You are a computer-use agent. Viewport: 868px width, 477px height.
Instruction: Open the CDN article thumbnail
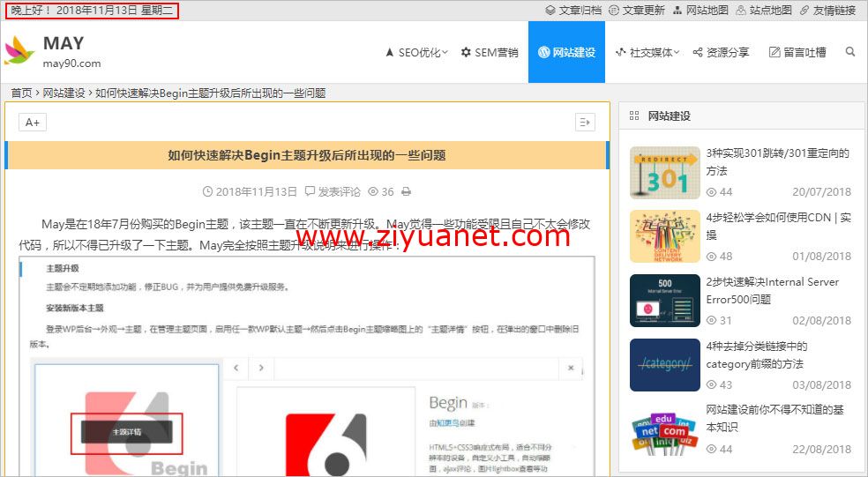665,236
